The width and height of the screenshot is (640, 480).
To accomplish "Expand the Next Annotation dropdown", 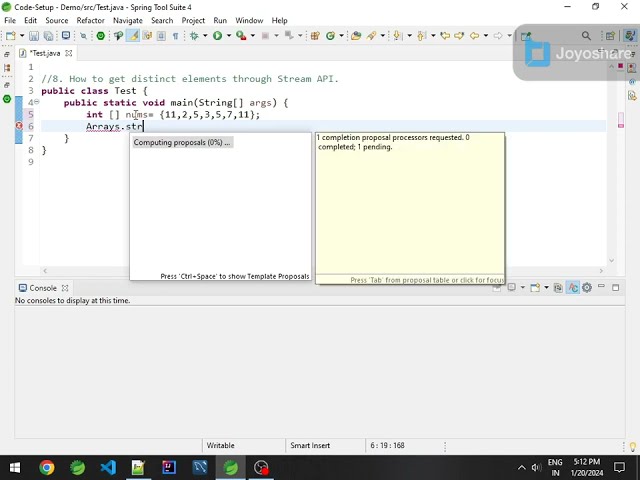I will 409,36.
